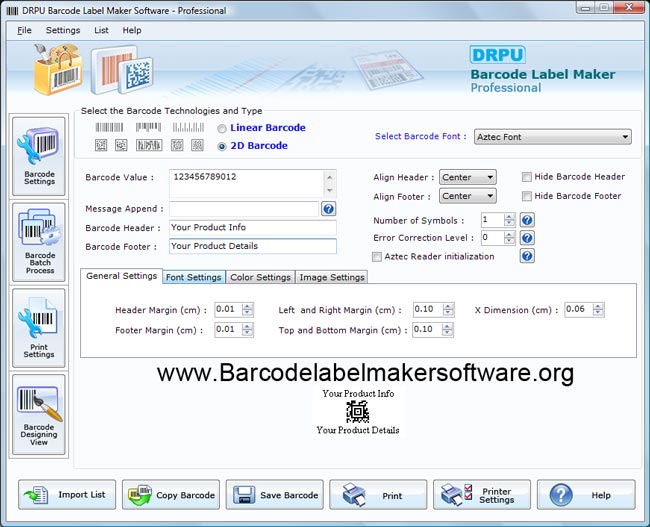Select 2D Barcode radio option

click(222, 146)
